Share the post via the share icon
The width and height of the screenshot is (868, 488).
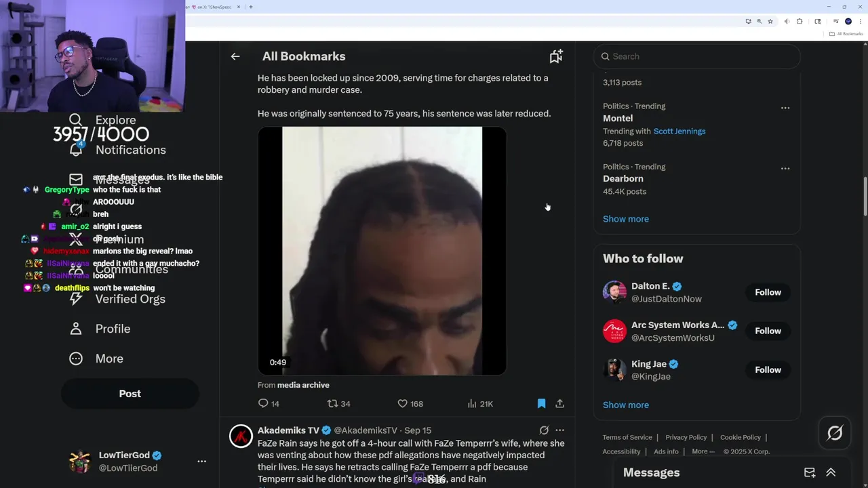560,403
